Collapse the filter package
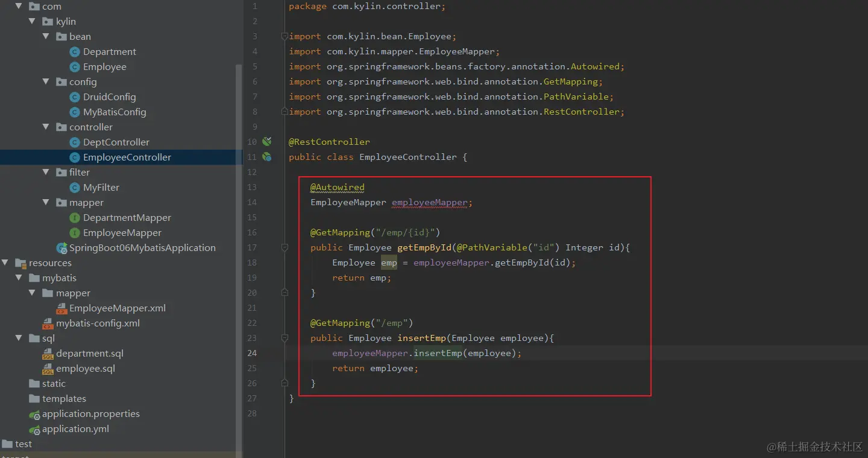The image size is (868, 458). coord(46,172)
